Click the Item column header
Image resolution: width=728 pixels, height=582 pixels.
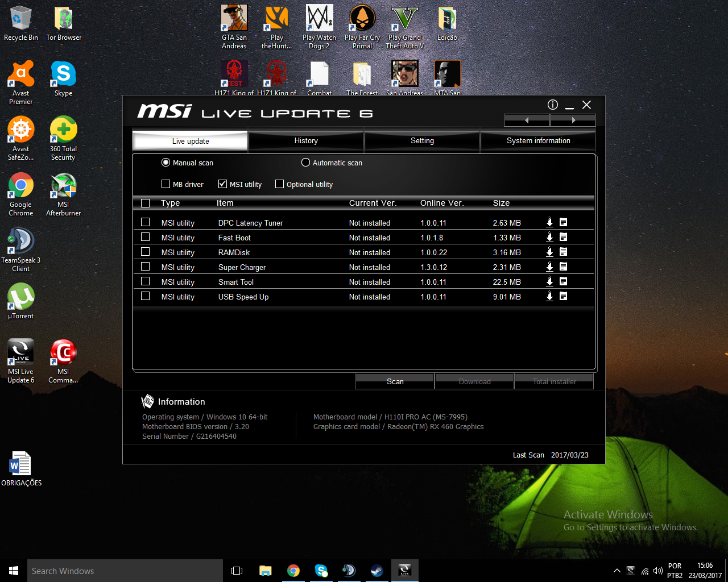click(x=225, y=203)
